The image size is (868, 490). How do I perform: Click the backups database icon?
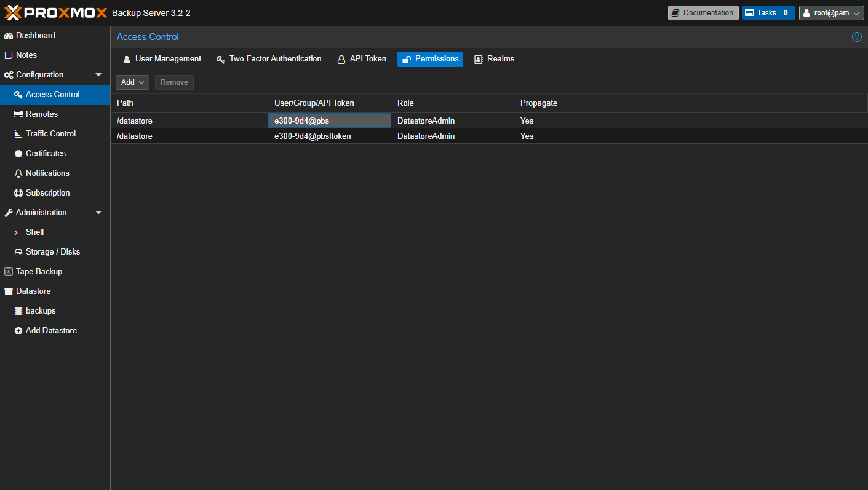click(18, 311)
